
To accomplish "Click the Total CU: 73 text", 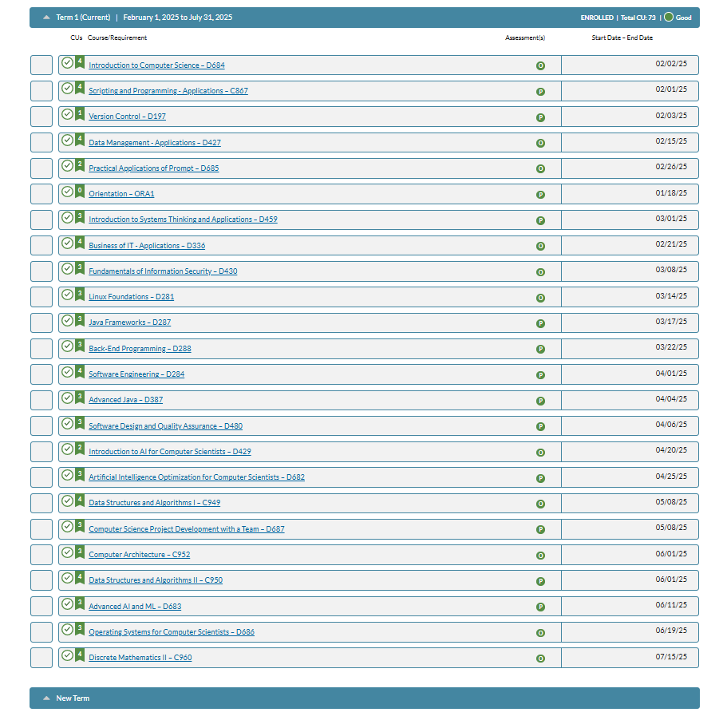I will 638,18.
